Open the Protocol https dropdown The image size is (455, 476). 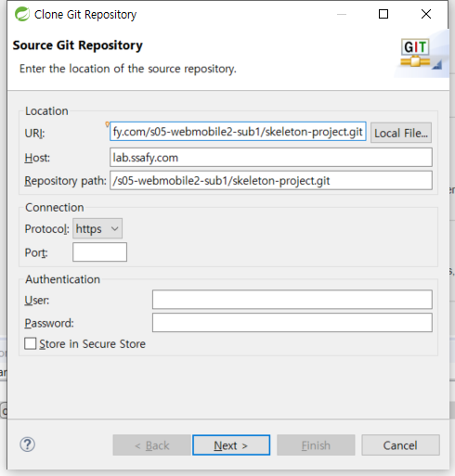(x=97, y=228)
